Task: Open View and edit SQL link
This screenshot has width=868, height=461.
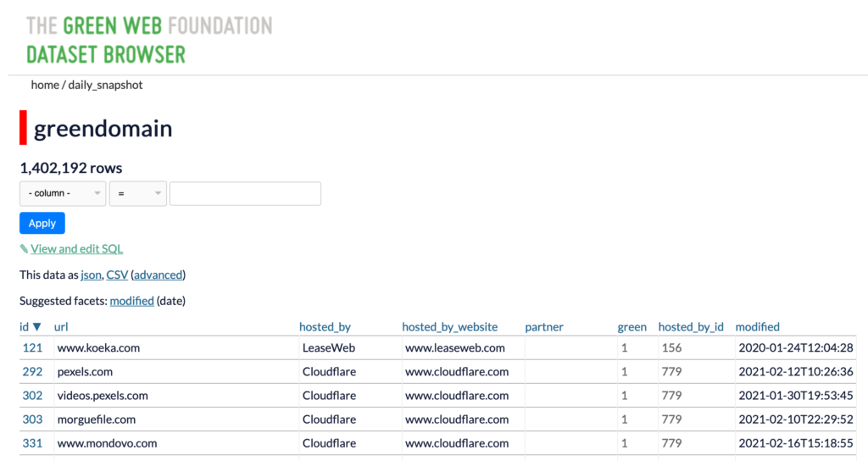Action: (77, 249)
